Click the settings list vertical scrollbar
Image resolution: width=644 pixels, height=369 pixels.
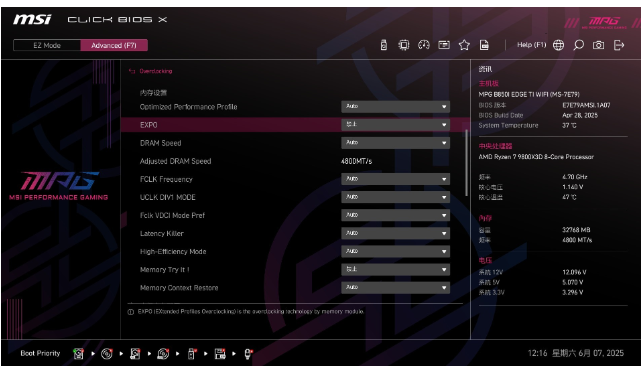[x=466, y=163]
